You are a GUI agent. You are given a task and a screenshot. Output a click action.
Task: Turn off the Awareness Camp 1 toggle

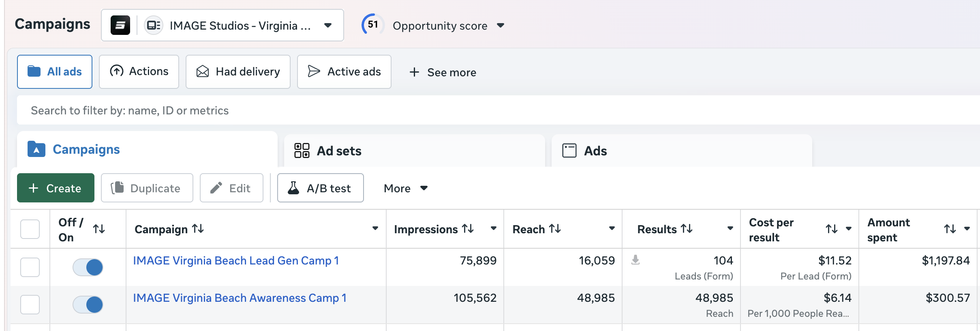click(x=88, y=305)
